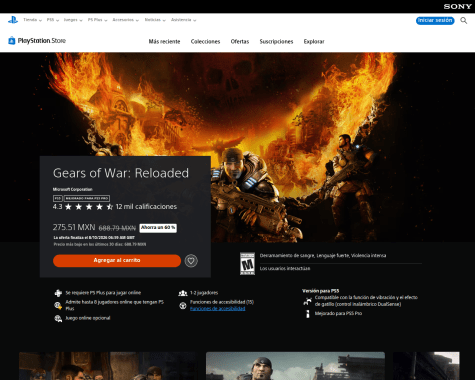The height and width of the screenshot is (380, 475).
Task: Click the Gears of War: Reloaded title
Action: pyautogui.click(x=121, y=173)
